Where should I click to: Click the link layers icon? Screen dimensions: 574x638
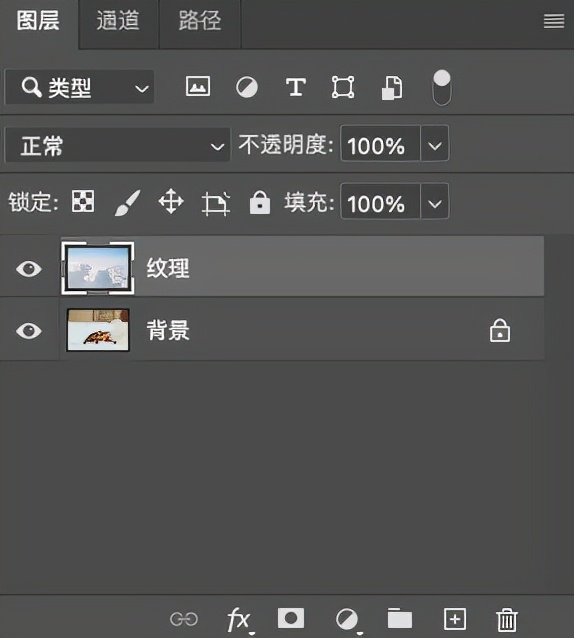pyautogui.click(x=184, y=619)
